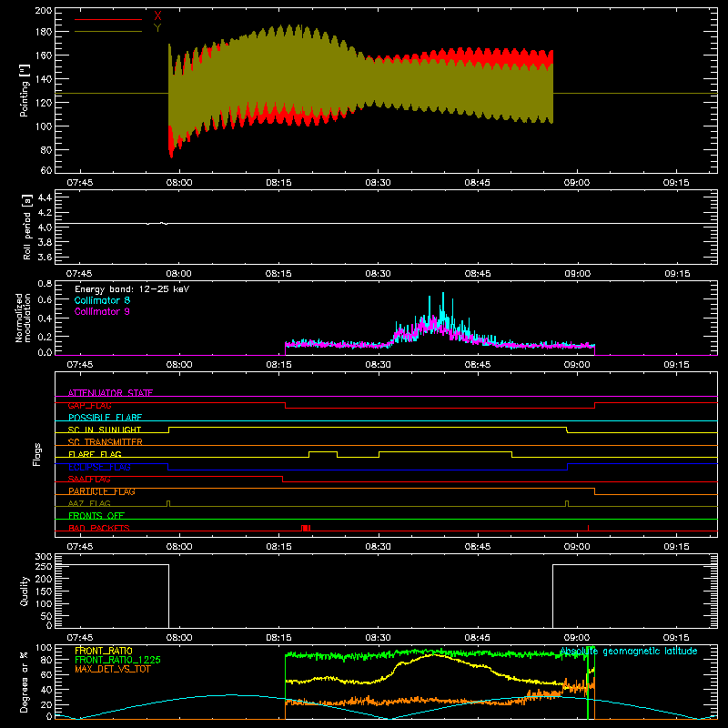Image resolution: width=728 pixels, height=728 pixels.
Task: Click the olive legend line for Y
Action: pyautogui.click(x=108, y=32)
